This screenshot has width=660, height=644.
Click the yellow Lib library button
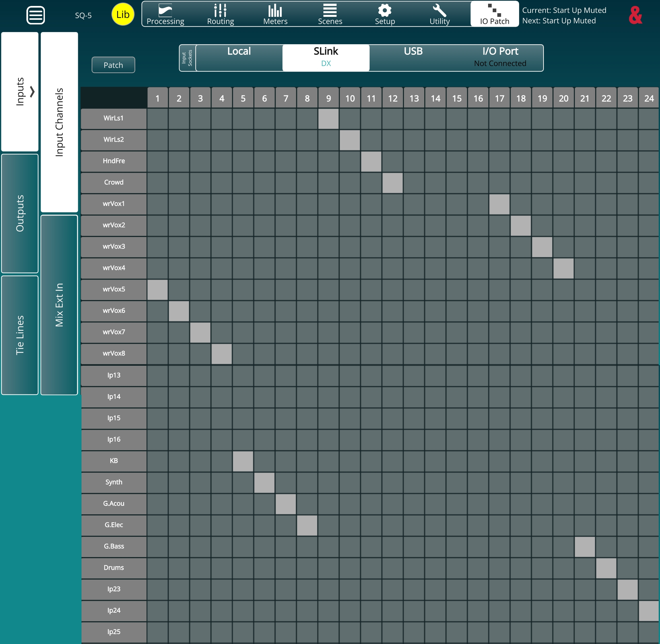pyautogui.click(x=123, y=15)
